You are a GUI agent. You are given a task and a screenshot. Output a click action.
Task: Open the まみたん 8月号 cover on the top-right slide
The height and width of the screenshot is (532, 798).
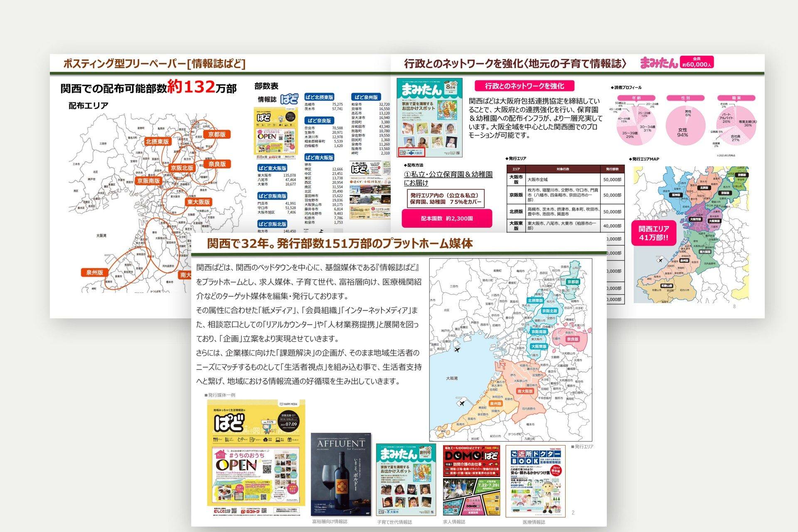430,118
